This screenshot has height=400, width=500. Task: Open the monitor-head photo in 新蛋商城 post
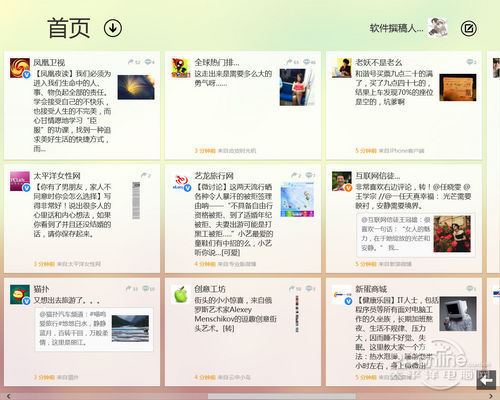(x=458, y=314)
